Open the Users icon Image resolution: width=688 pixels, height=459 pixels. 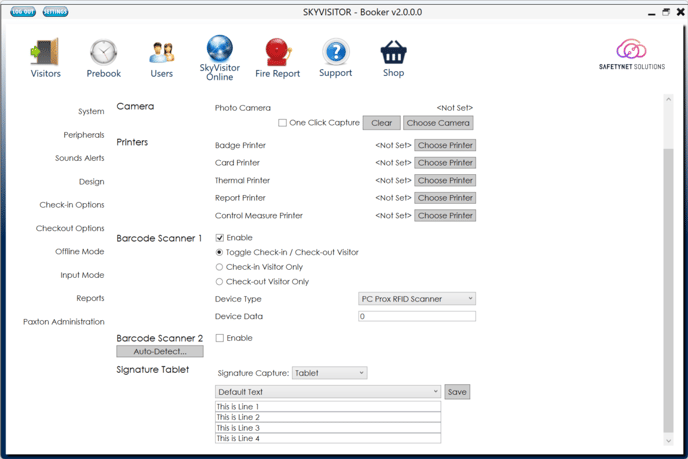(162, 53)
